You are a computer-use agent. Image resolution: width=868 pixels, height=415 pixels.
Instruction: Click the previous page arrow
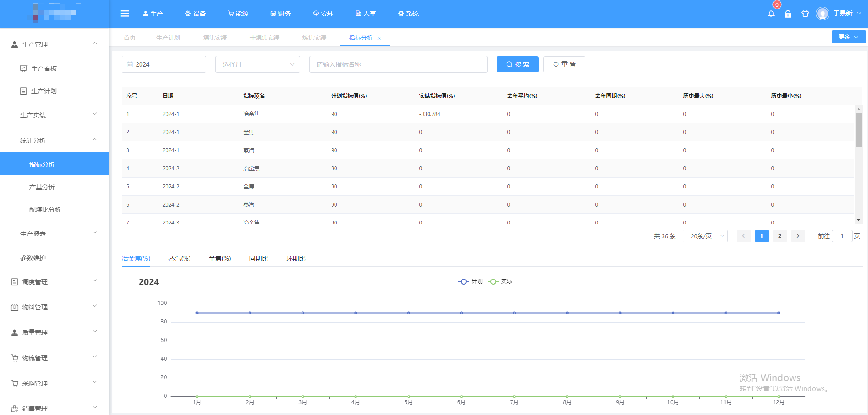tap(743, 236)
